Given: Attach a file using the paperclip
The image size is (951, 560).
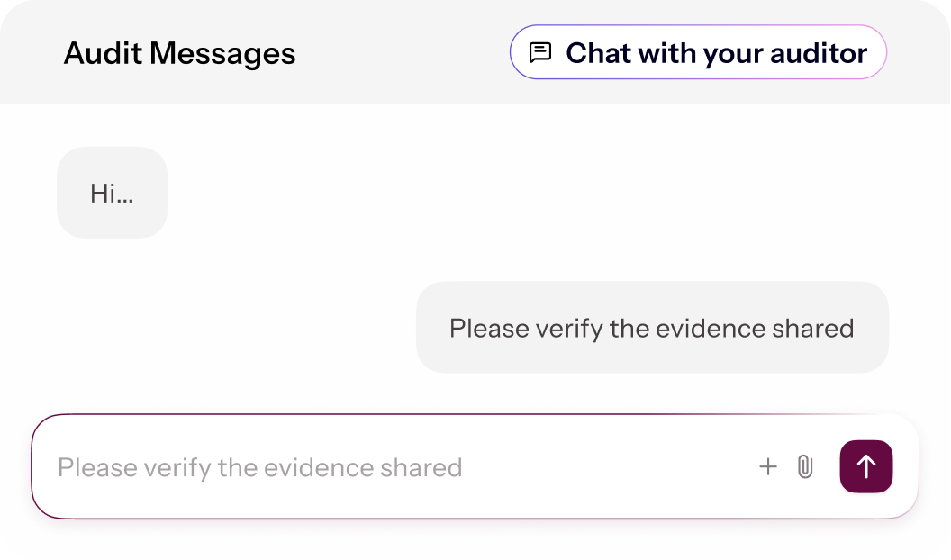Looking at the screenshot, I should coord(805,466).
